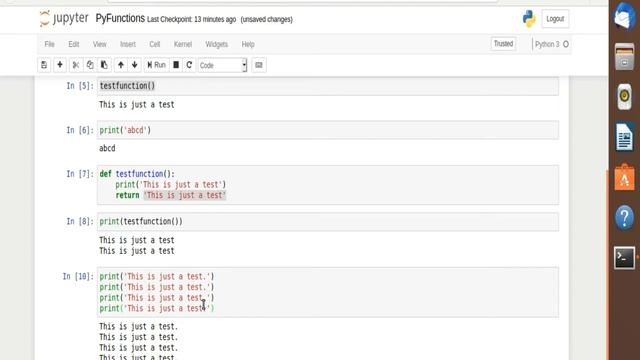640x360 pixels.
Task: Click the 'In [7]:' prompt label
Action: (x=80, y=174)
